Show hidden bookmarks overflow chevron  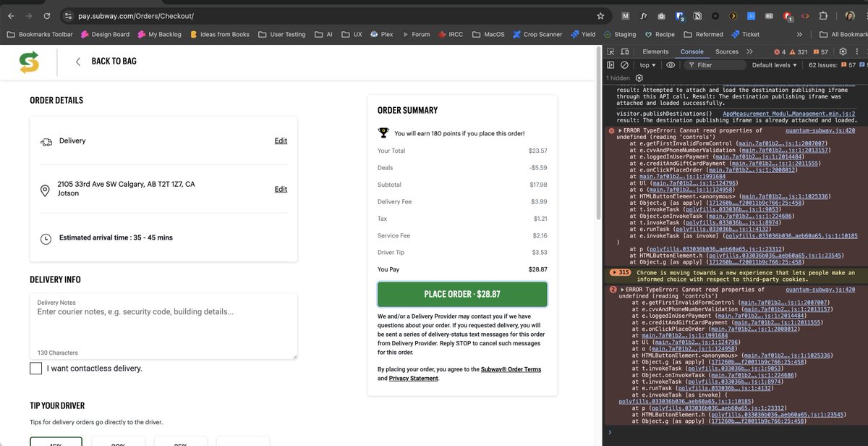[799, 34]
